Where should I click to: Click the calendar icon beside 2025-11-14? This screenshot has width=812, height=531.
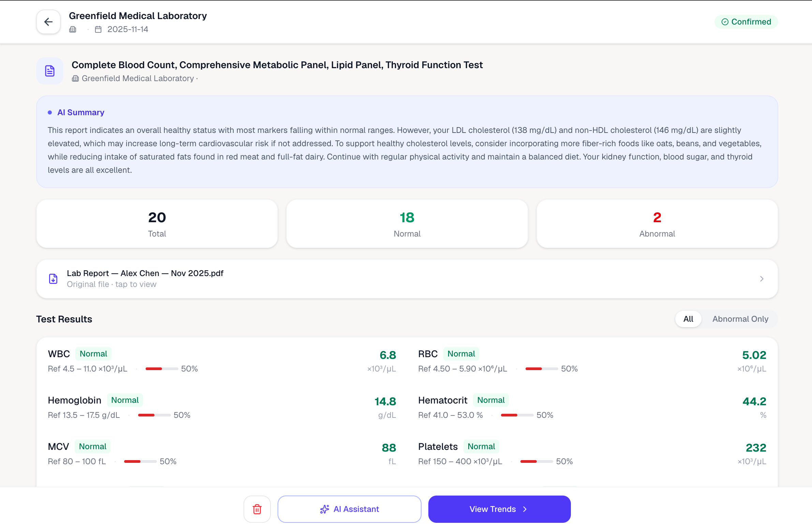point(98,29)
